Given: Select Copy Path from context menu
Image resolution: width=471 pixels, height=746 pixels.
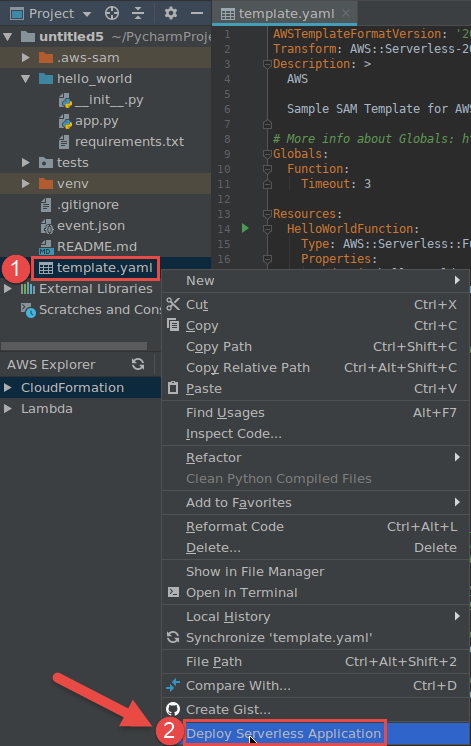Looking at the screenshot, I should coord(316,347).
